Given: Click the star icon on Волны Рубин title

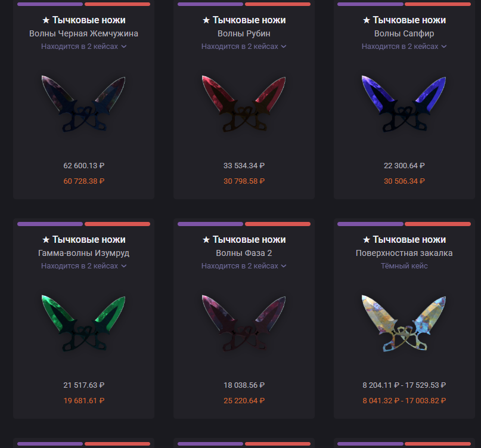Looking at the screenshot, I should coord(206,20).
